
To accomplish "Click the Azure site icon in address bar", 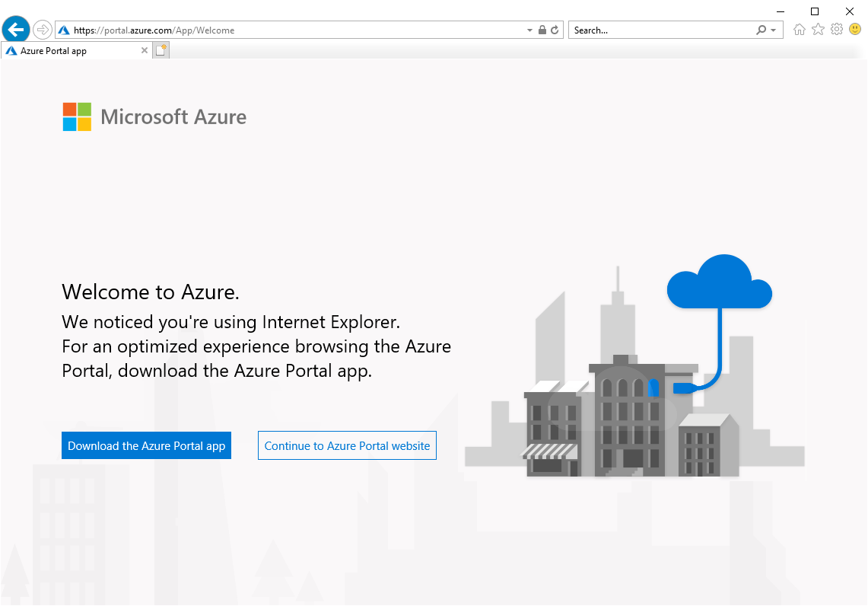I will 64,30.
